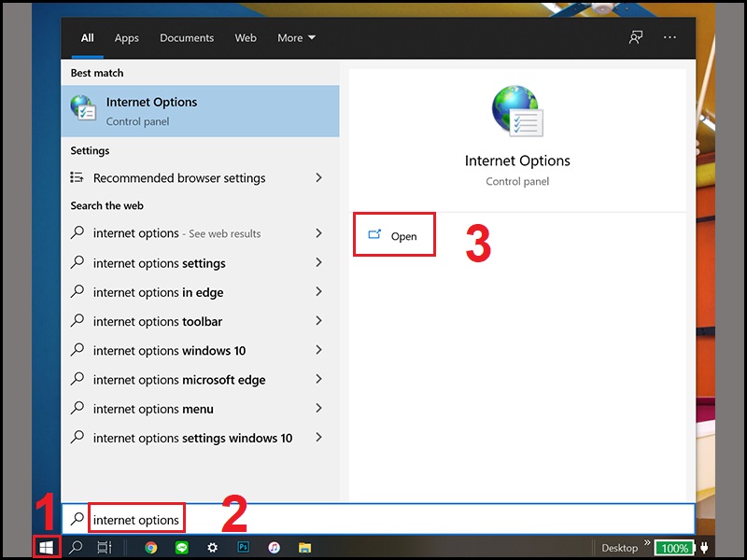Select 'internet options microsoft edge' suggestion

pyautogui.click(x=179, y=380)
